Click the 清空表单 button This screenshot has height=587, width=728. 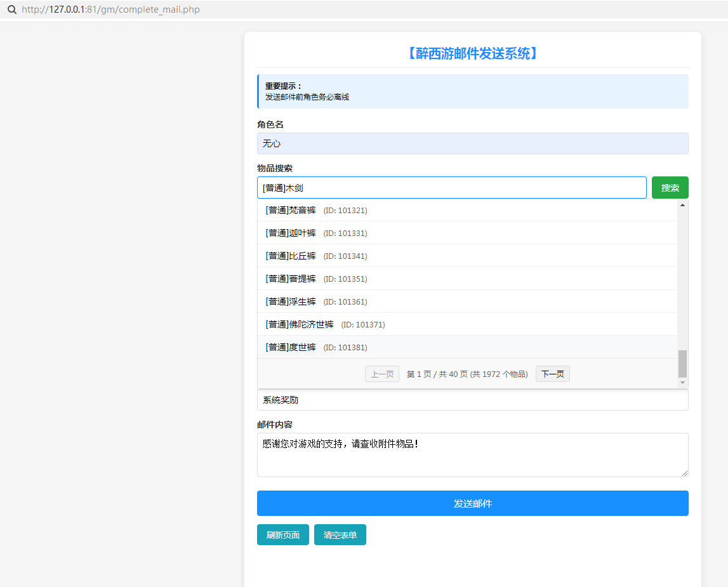click(x=340, y=535)
